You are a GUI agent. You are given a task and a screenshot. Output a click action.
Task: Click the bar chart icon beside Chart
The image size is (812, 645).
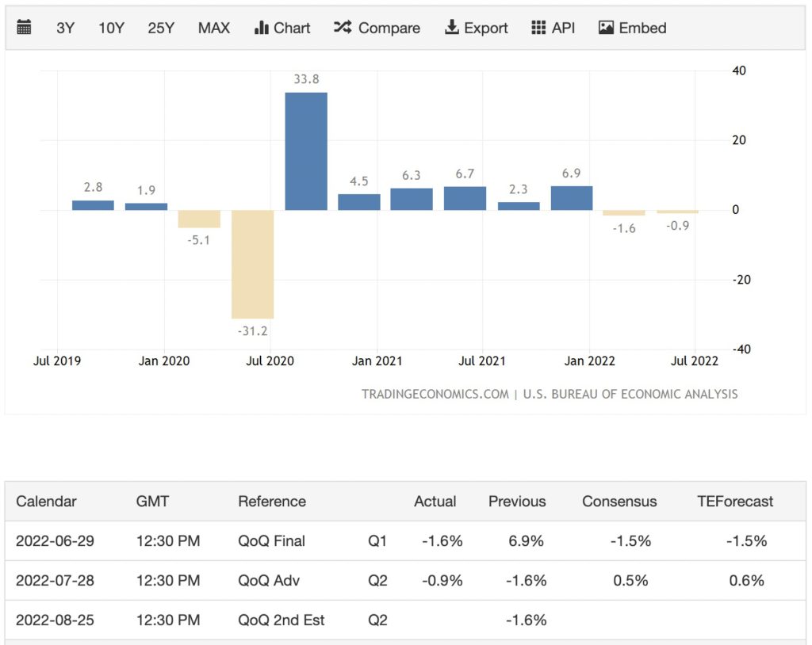[262, 28]
